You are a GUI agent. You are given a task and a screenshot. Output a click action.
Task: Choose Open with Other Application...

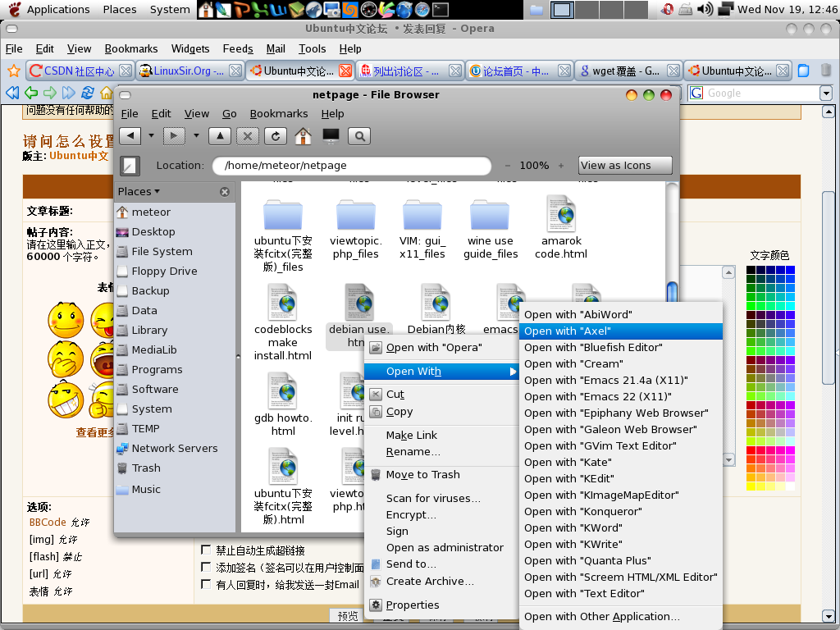(621, 617)
